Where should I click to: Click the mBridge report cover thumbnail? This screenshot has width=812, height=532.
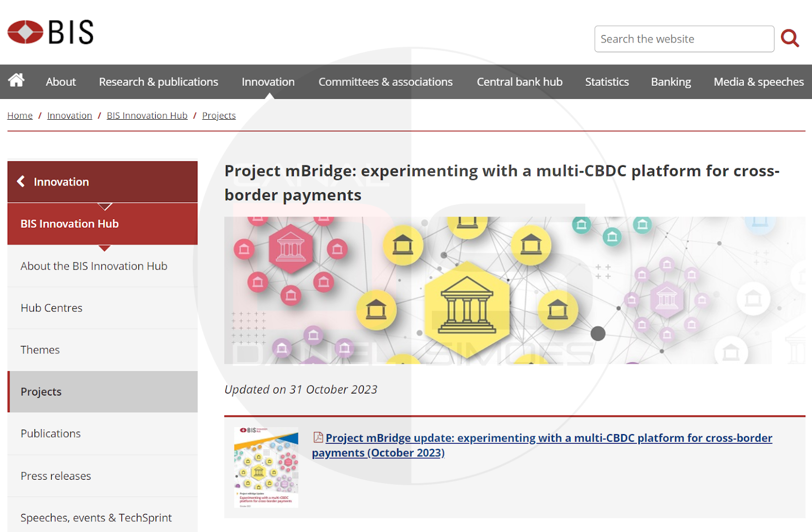coord(266,467)
